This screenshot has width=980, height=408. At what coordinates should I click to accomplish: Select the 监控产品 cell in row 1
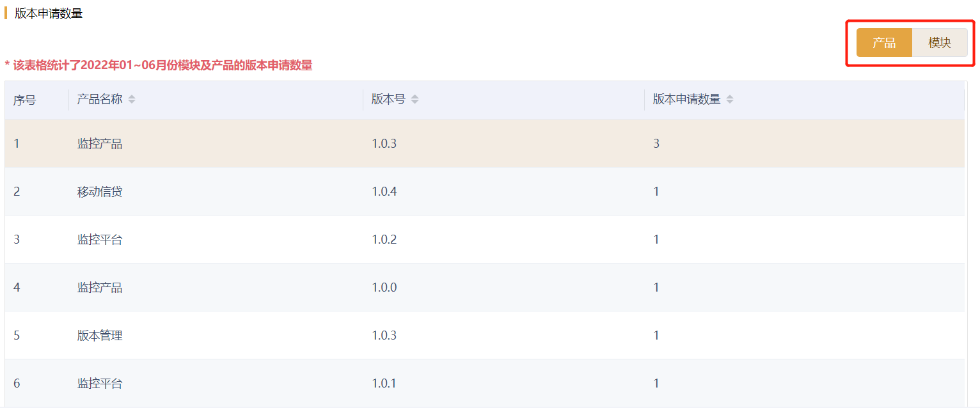pos(100,144)
